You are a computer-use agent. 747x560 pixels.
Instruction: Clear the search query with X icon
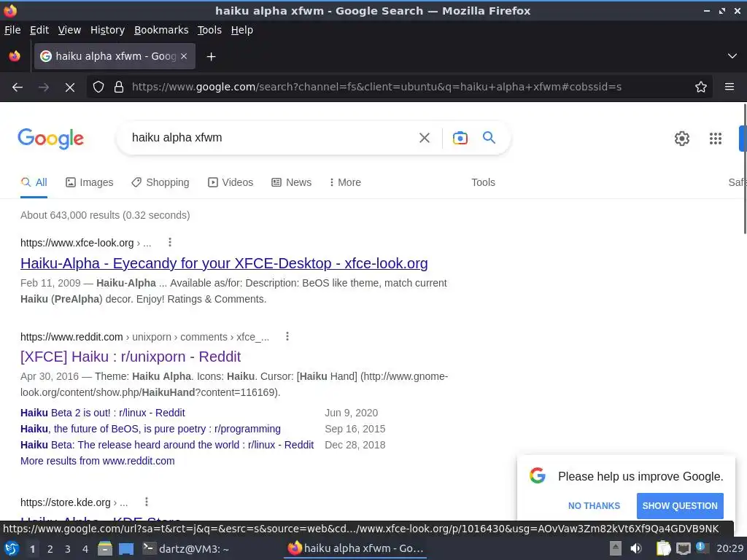[425, 138]
